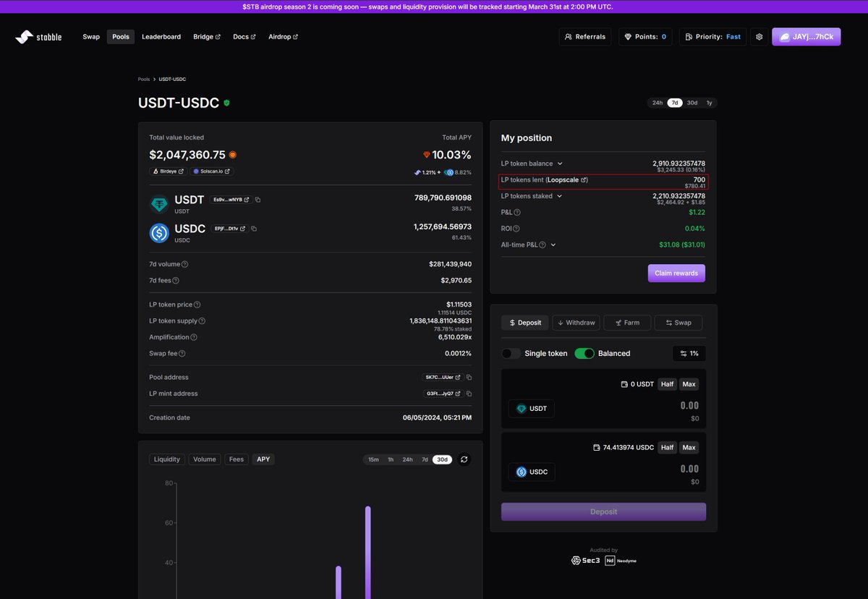Show the Liquidity chart
The width and height of the screenshot is (868, 599).
(x=167, y=459)
